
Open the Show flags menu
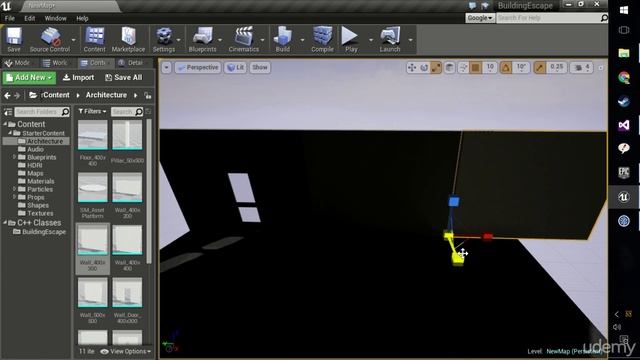point(260,68)
